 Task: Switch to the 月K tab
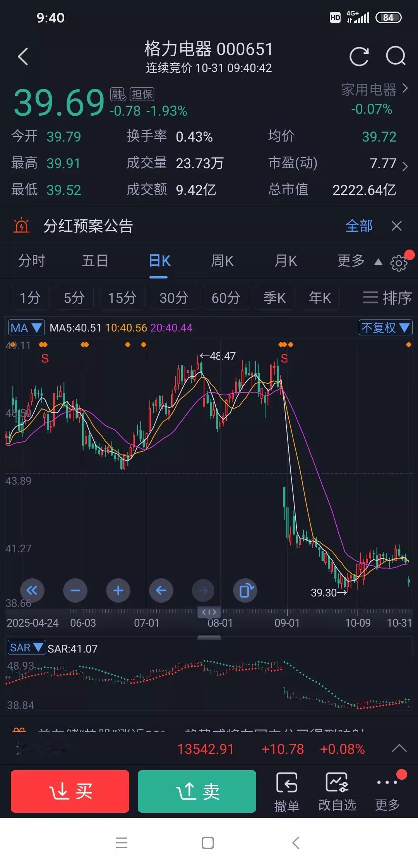click(286, 261)
